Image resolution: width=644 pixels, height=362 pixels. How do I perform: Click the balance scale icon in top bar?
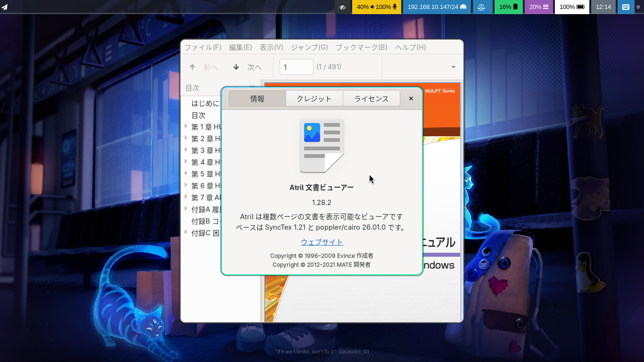point(481,7)
